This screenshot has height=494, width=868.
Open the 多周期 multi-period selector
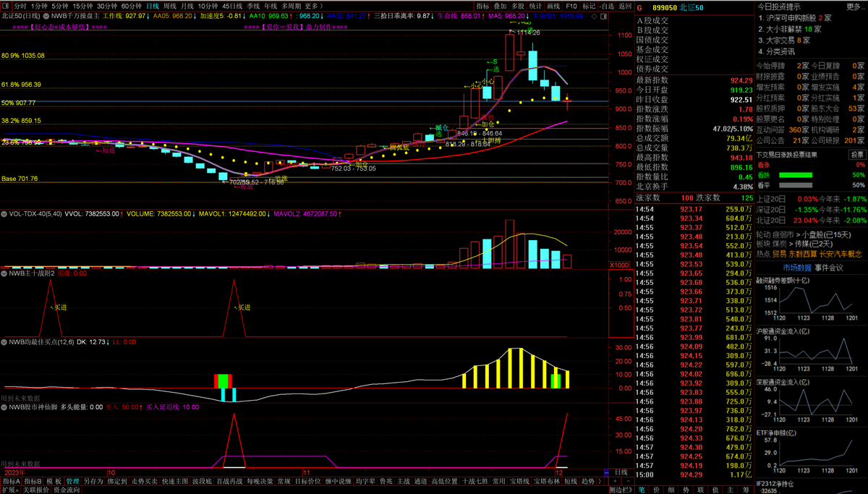[x=291, y=5]
